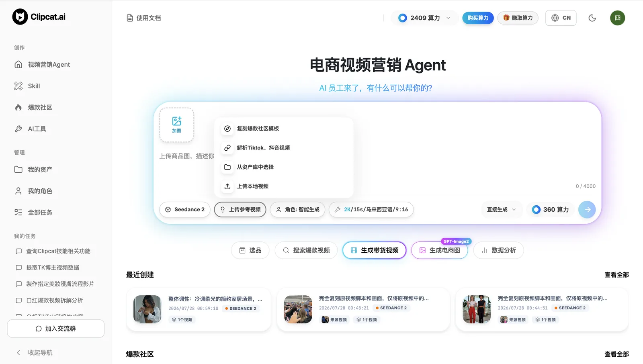Focus the prompt text input area

click(378, 167)
